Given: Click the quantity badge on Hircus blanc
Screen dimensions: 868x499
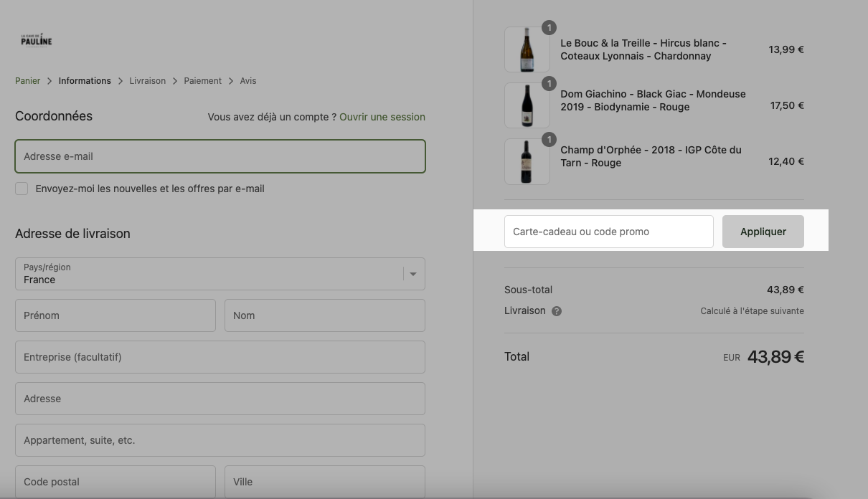Looking at the screenshot, I should click(x=549, y=28).
